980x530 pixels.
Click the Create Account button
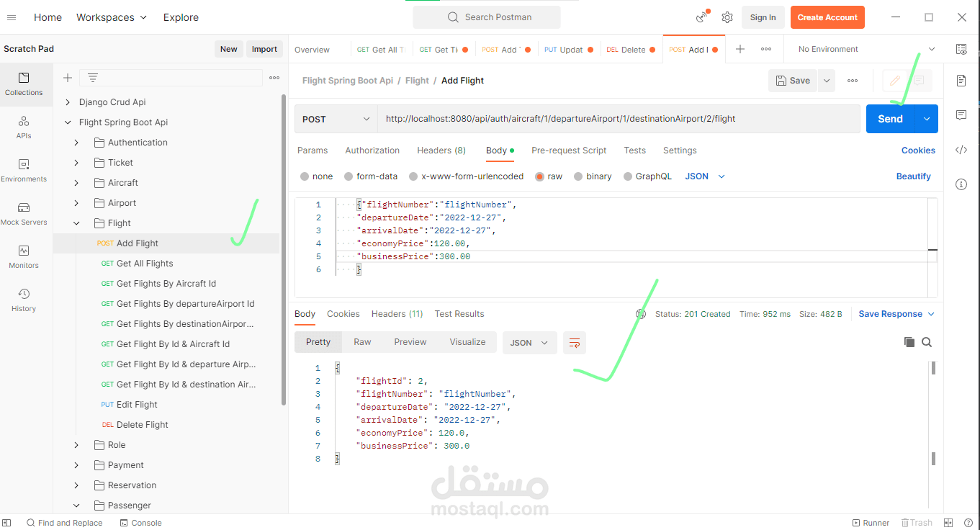[827, 17]
